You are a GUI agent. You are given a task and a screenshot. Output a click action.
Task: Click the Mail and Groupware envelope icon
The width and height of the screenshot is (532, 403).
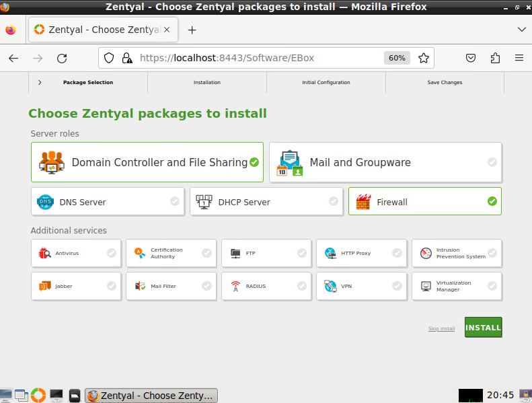click(290, 163)
